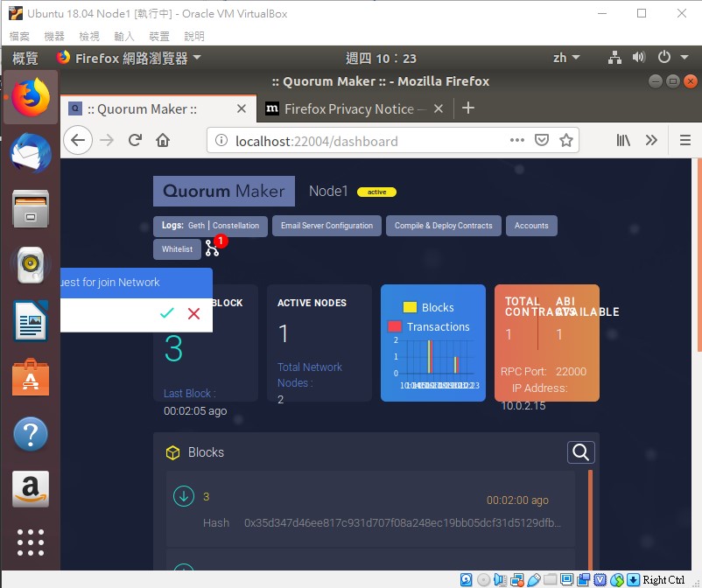Bookmark this page with star icon

pos(566,140)
